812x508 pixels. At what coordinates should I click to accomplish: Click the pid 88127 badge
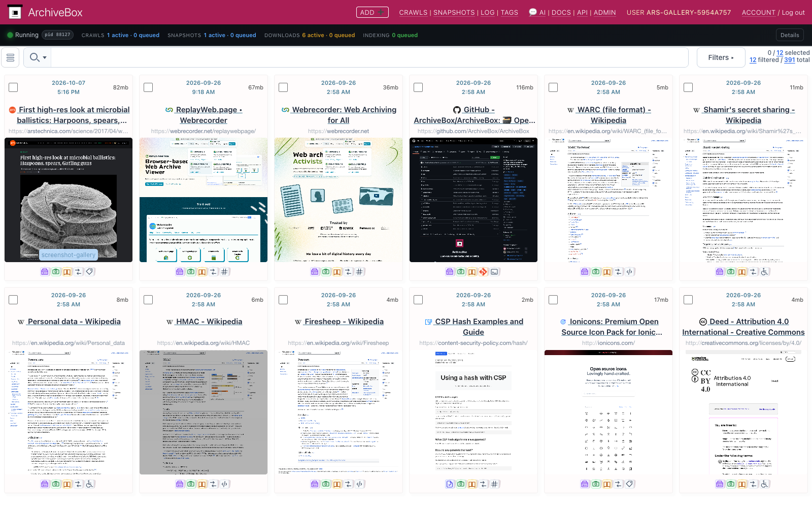point(57,35)
